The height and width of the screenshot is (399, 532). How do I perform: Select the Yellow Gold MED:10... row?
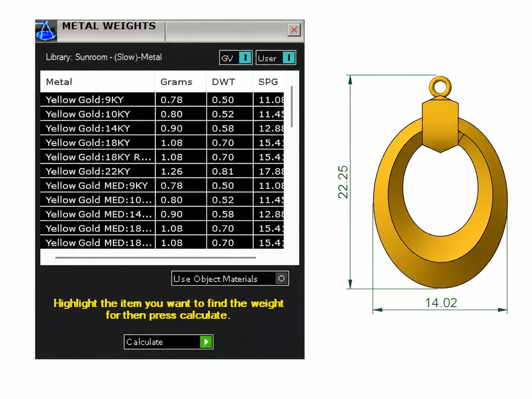(x=162, y=200)
